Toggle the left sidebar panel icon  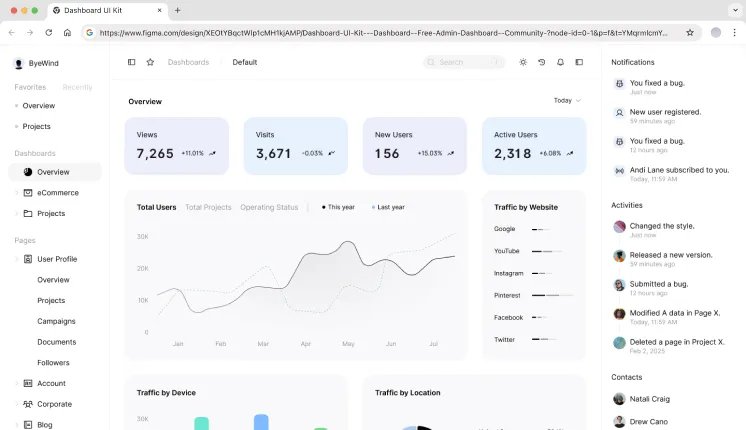coord(131,62)
